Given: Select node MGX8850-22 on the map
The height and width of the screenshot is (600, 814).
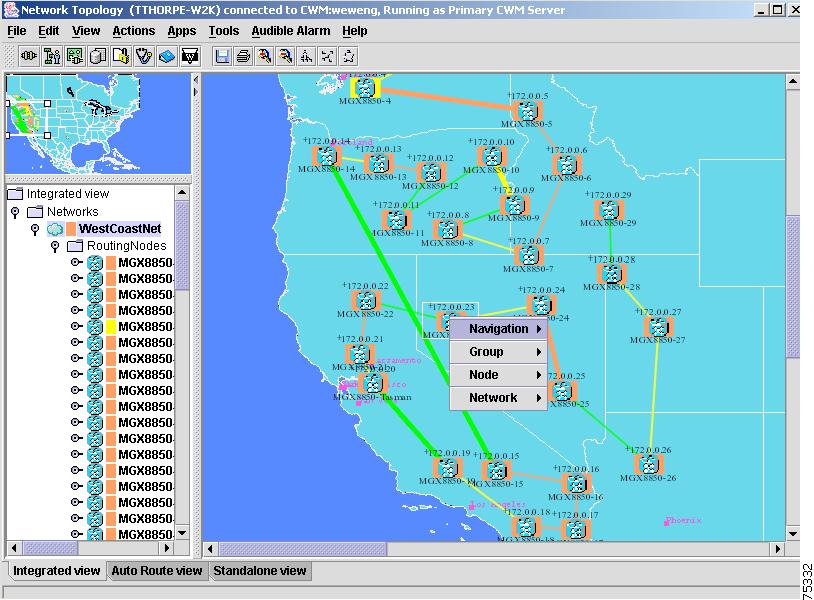Looking at the screenshot, I should coord(365,300).
